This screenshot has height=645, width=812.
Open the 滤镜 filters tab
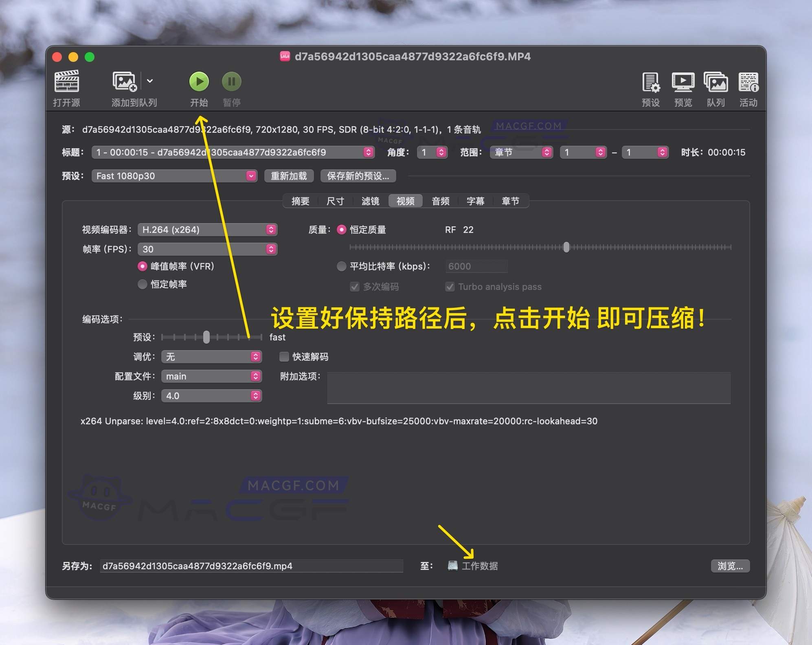click(x=370, y=201)
